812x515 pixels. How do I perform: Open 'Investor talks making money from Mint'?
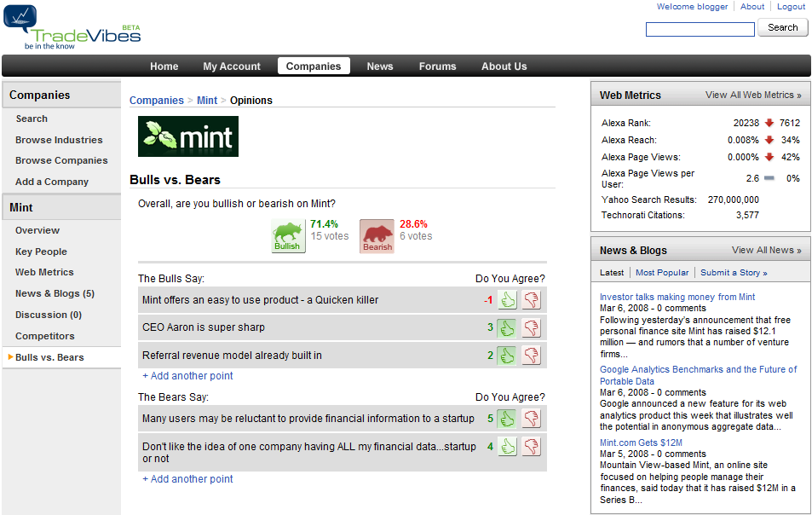677,297
